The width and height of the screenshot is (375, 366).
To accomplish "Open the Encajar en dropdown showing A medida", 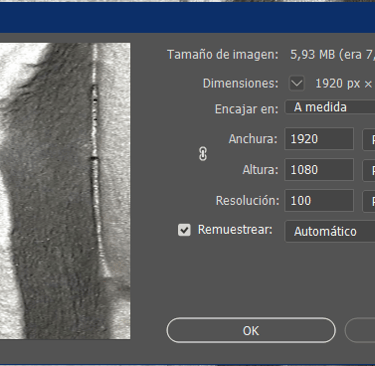I will [x=330, y=107].
